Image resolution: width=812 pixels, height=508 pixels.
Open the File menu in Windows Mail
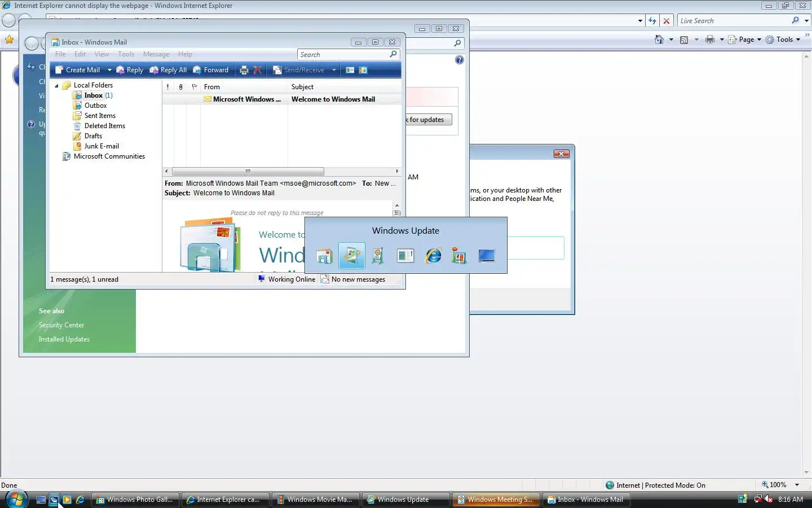60,54
